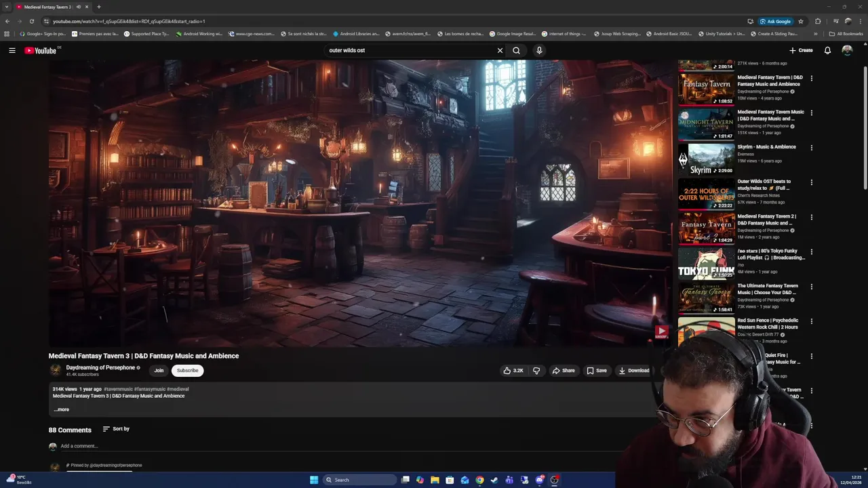Open the Sort by comments dropdown

point(116,429)
